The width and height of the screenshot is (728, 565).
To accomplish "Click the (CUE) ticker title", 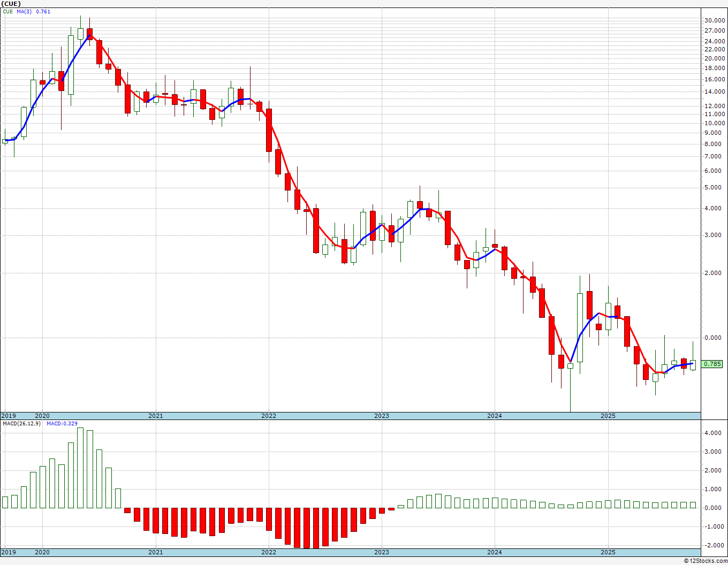I will 11,3.
